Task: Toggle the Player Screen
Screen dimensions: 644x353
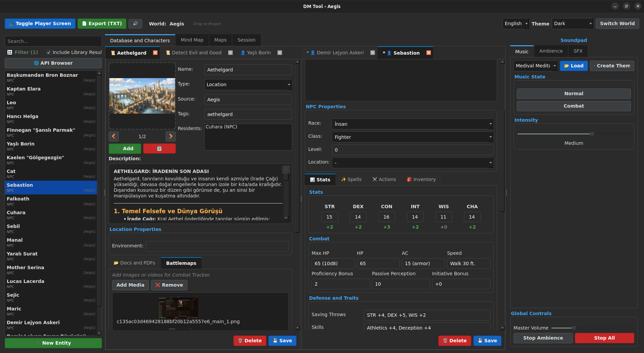Action: (40, 23)
